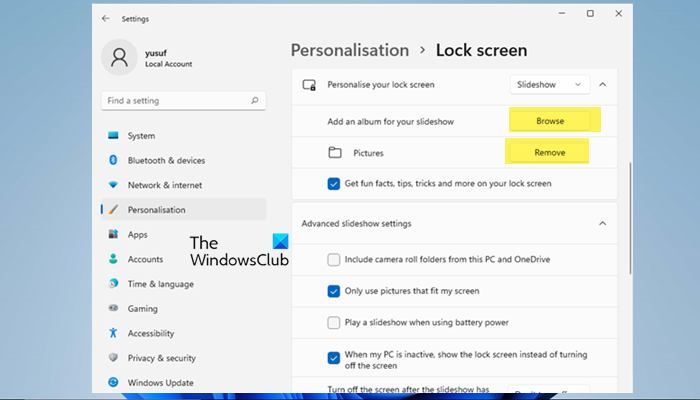Click the Network & internet wifi icon
The image size is (700, 400).
(x=113, y=185)
